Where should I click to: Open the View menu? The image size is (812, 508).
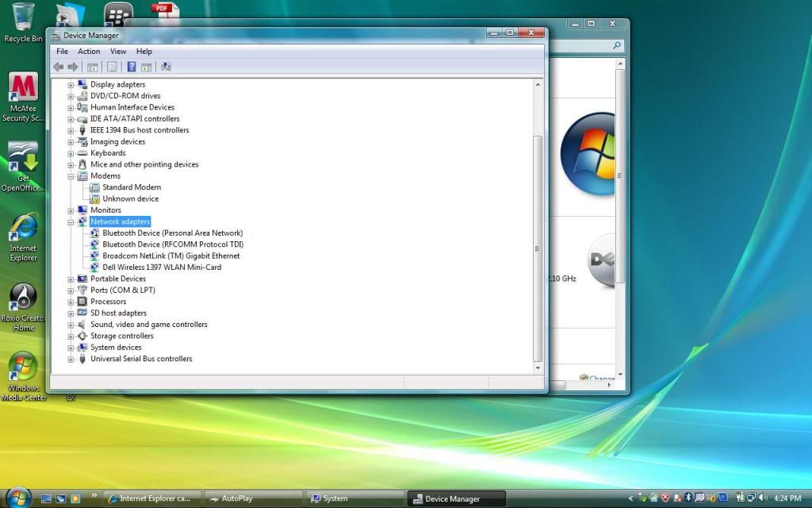(118, 52)
